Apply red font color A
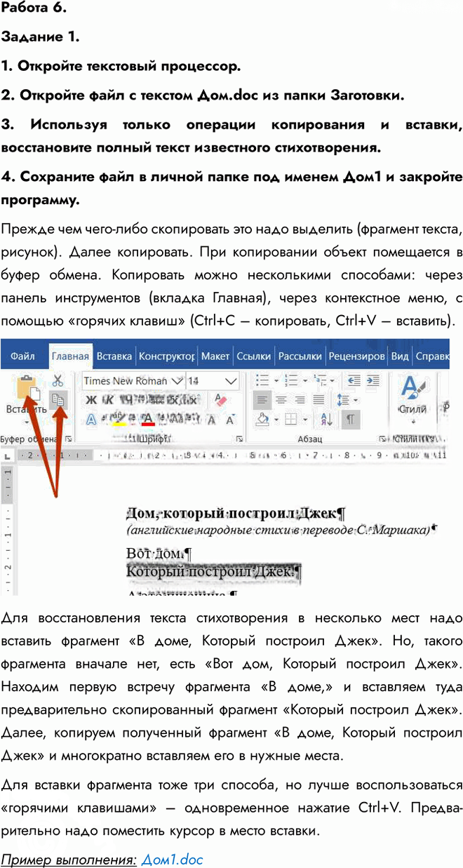The height and width of the screenshot is (868, 463). point(148,420)
